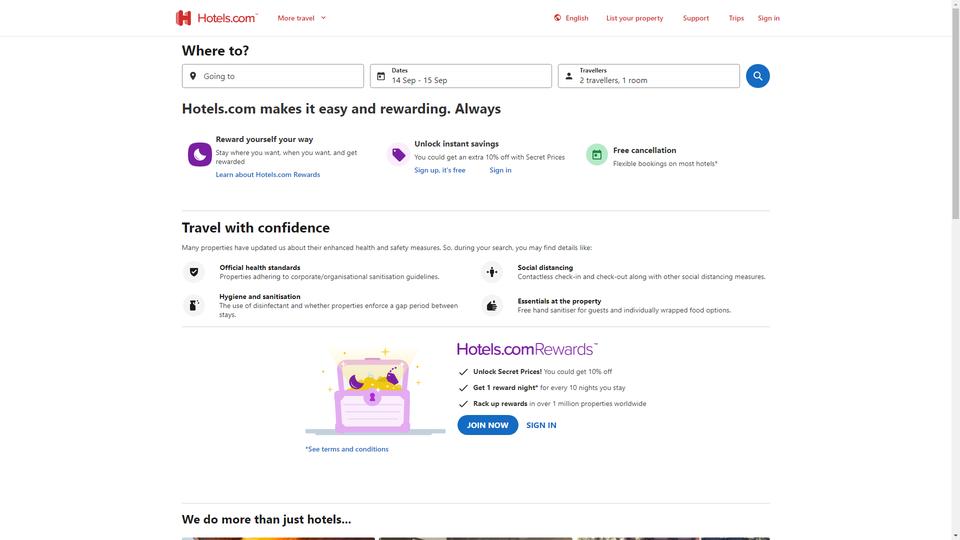This screenshot has width=960, height=540.
Task: Click the Official health standards heading
Action: (x=260, y=268)
